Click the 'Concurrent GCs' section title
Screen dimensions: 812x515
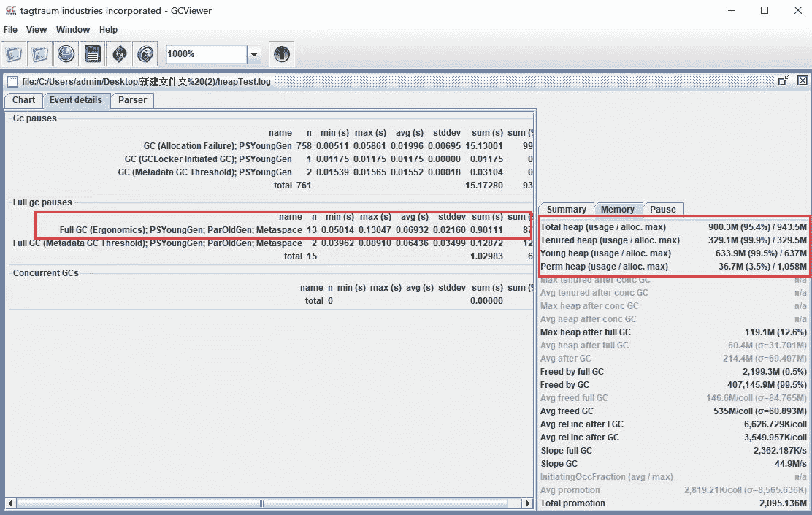pyautogui.click(x=45, y=273)
